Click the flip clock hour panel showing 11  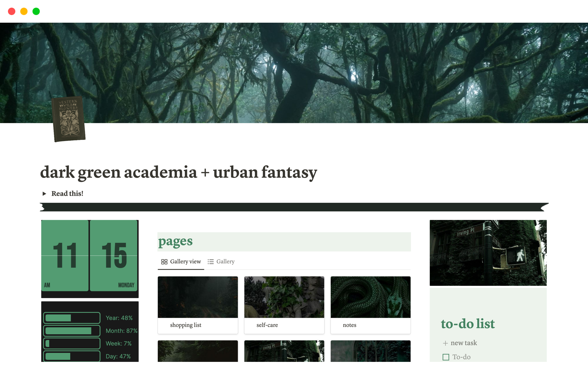65,255
